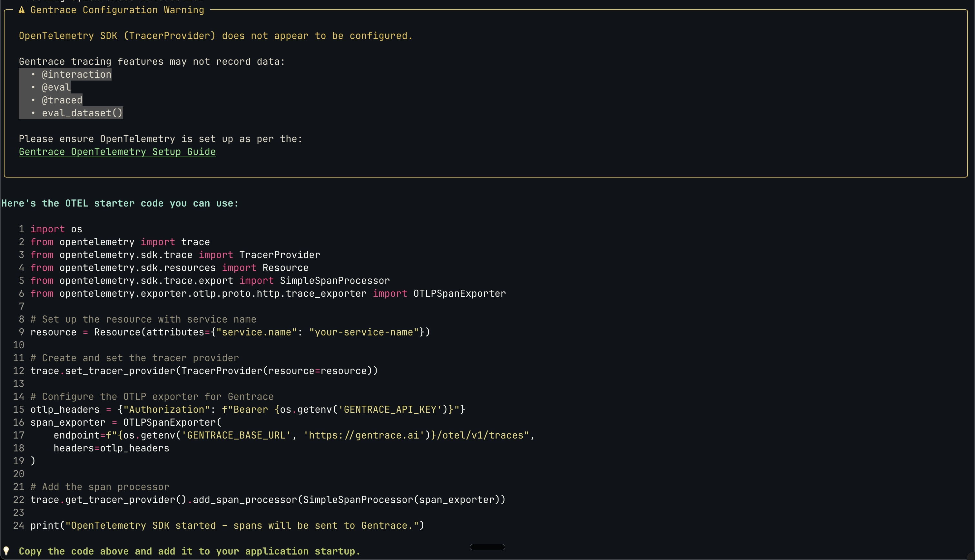Click 'headers=otlp_headers' on line 18
The width and height of the screenshot is (975, 560).
click(111, 448)
